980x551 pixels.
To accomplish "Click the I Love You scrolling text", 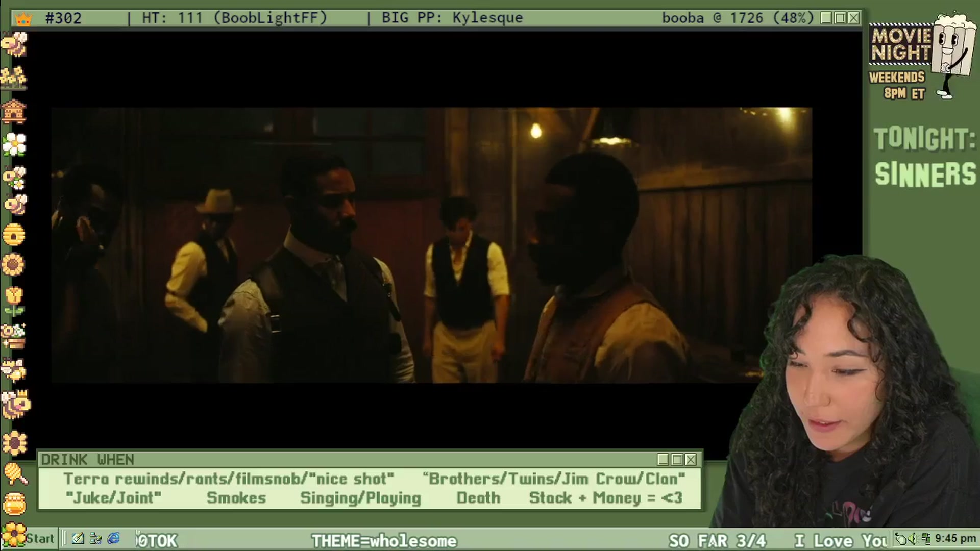I will [x=842, y=540].
